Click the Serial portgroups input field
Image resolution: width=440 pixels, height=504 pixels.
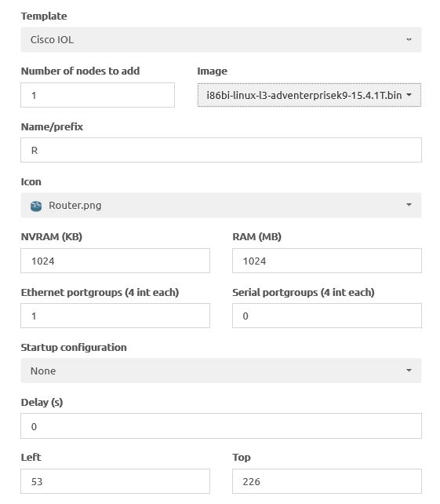click(327, 316)
